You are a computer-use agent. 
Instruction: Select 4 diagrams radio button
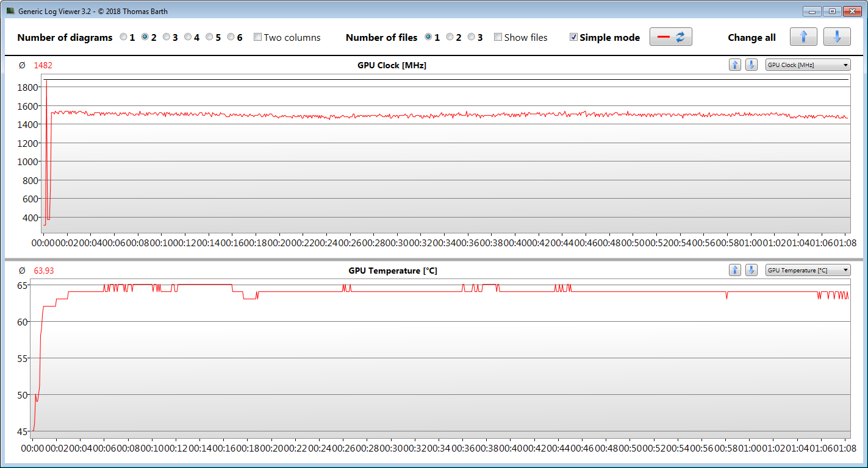[188, 37]
